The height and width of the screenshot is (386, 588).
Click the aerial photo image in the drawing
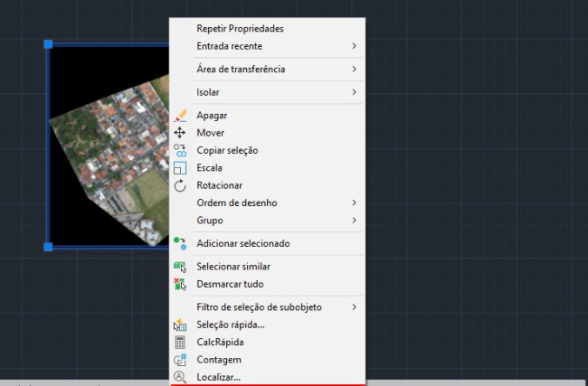109,146
